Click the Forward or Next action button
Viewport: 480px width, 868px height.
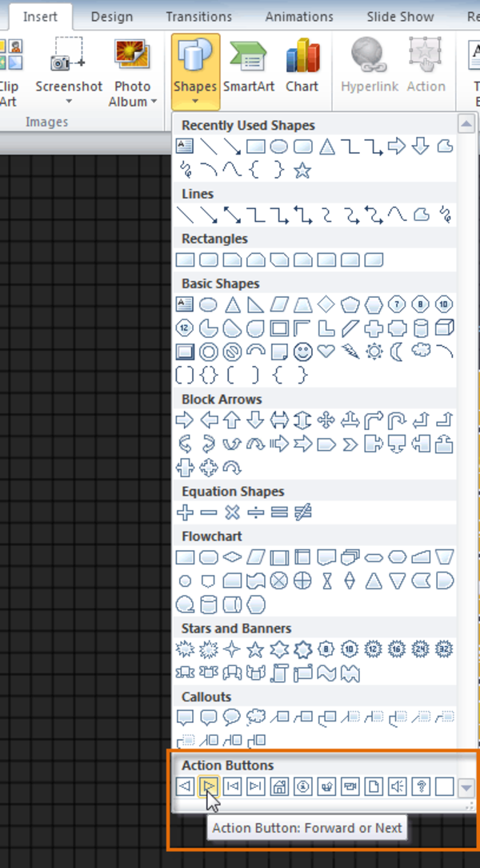pos(208,786)
